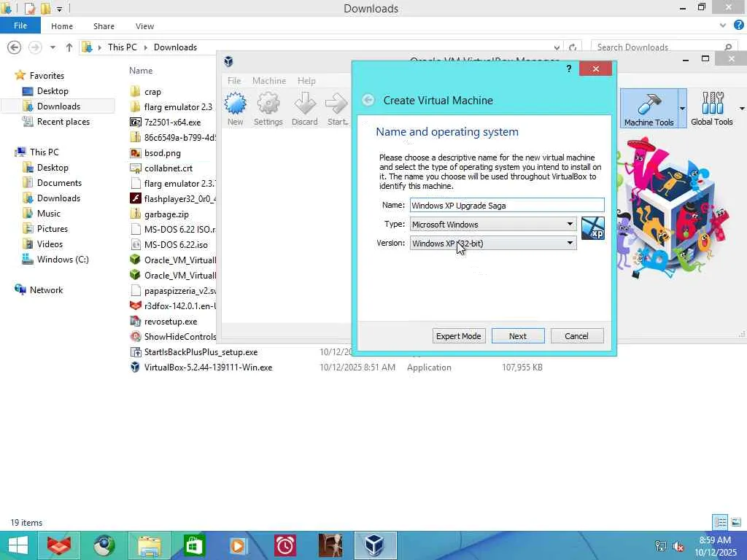Screen dimensions: 747x560
Task: Select file garbage.zip
Action: [166, 214]
